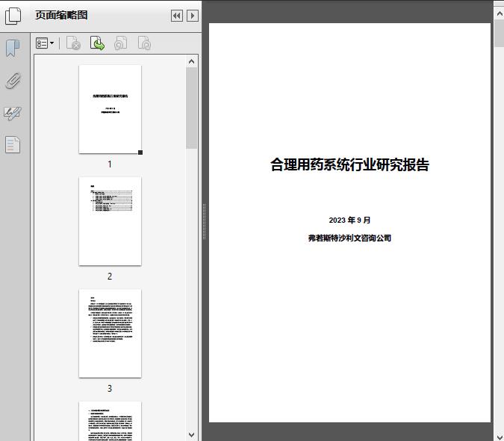Rotate pages counterclockwise icon

pyautogui.click(x=120, y=43)
